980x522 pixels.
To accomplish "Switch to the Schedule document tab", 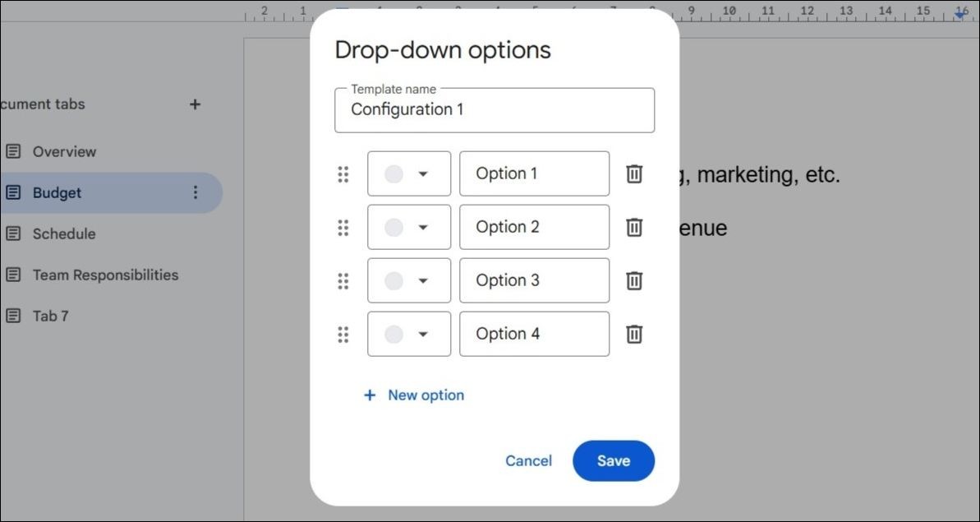I will 64,233.
